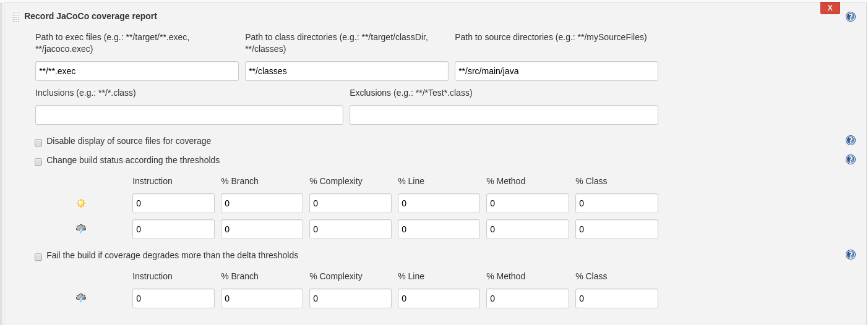Enable Disable display of source files checkbox
The height and width of the screenshot is (325, 868).
[38, 143]
